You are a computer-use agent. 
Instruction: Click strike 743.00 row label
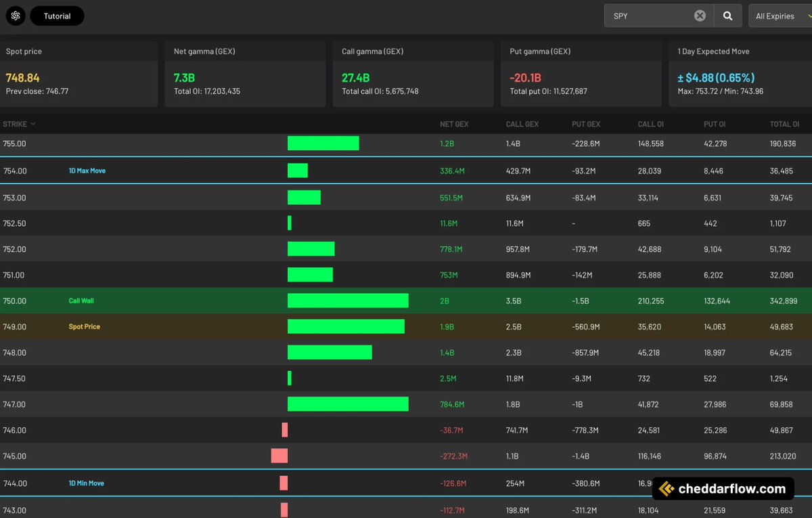pyautogui.click(x=14, y=511)
